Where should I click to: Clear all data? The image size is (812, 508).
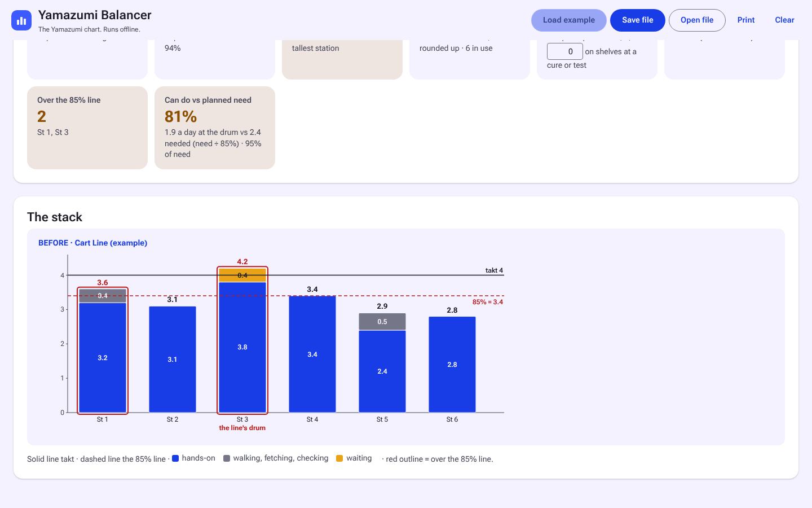784,20
